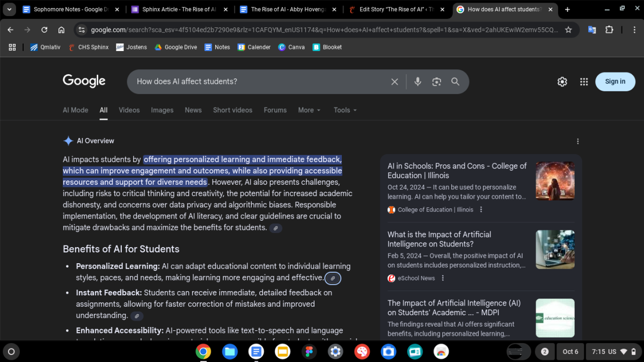
Task: Reload the current page
Action: pyautogui.click(x=45, y=30)
